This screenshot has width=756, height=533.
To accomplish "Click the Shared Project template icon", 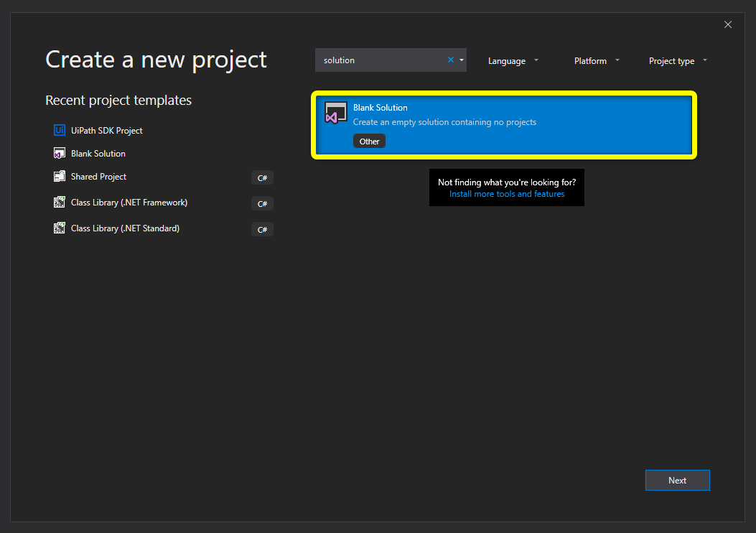I will (x=59, y=176).
